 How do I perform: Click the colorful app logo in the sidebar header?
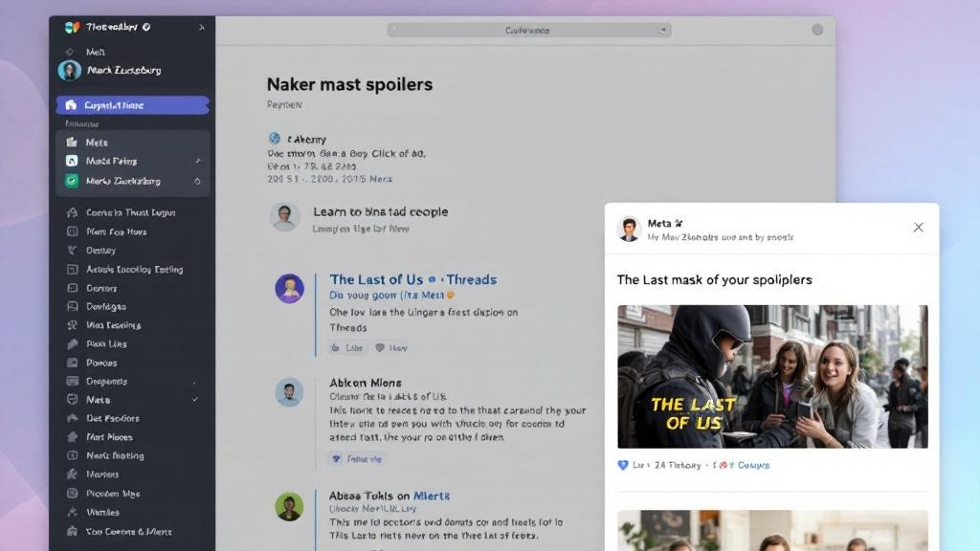[x=72, y=27]
